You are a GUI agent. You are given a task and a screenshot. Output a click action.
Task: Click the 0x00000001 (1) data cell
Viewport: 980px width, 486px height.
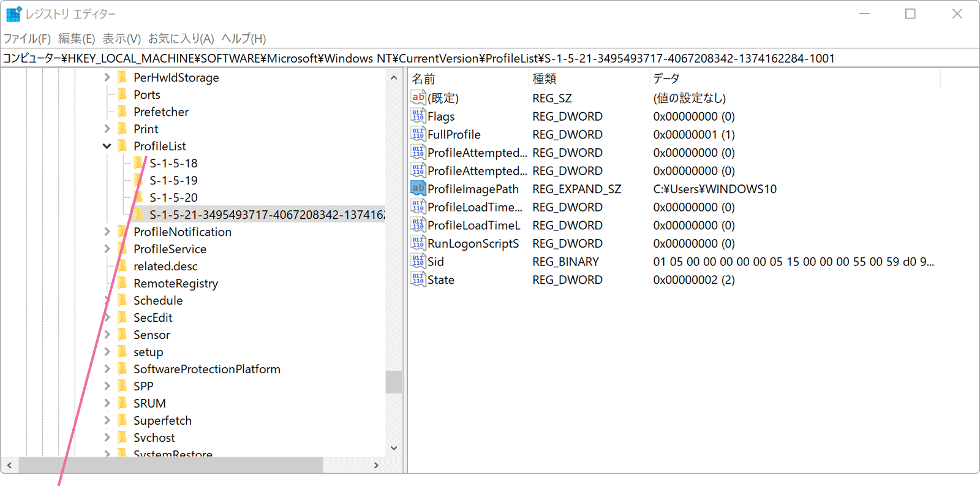pyautogui.click(x=694, y=134)
